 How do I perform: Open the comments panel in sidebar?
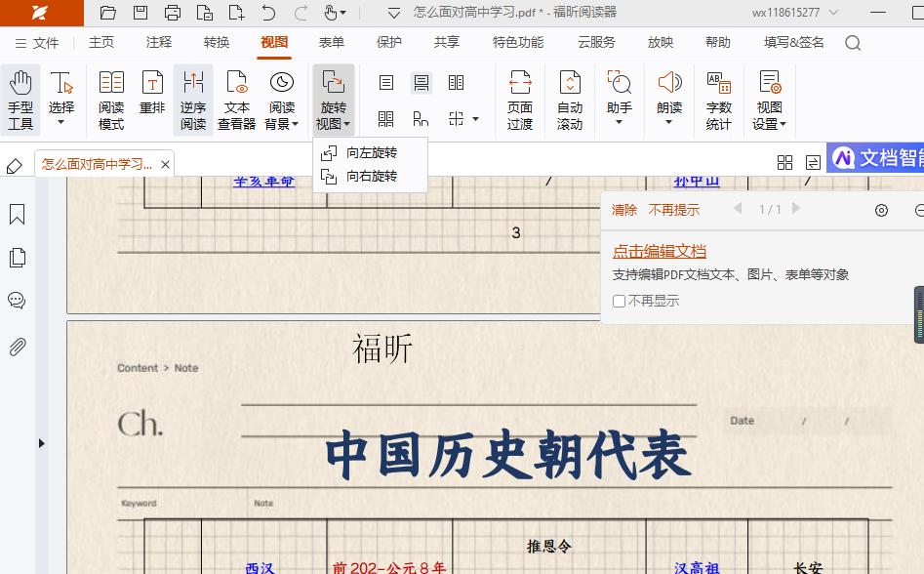click(x=17, y=301)
